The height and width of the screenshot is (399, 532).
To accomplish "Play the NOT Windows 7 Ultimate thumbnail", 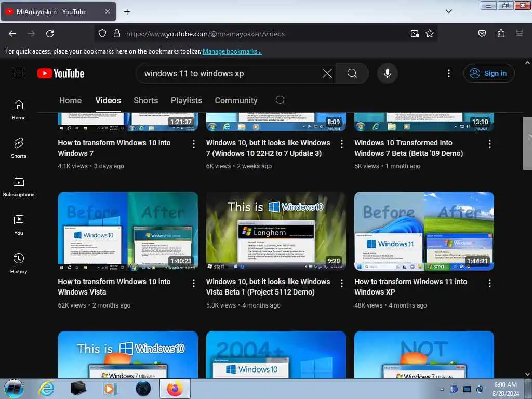I will [x=424, y=354].
